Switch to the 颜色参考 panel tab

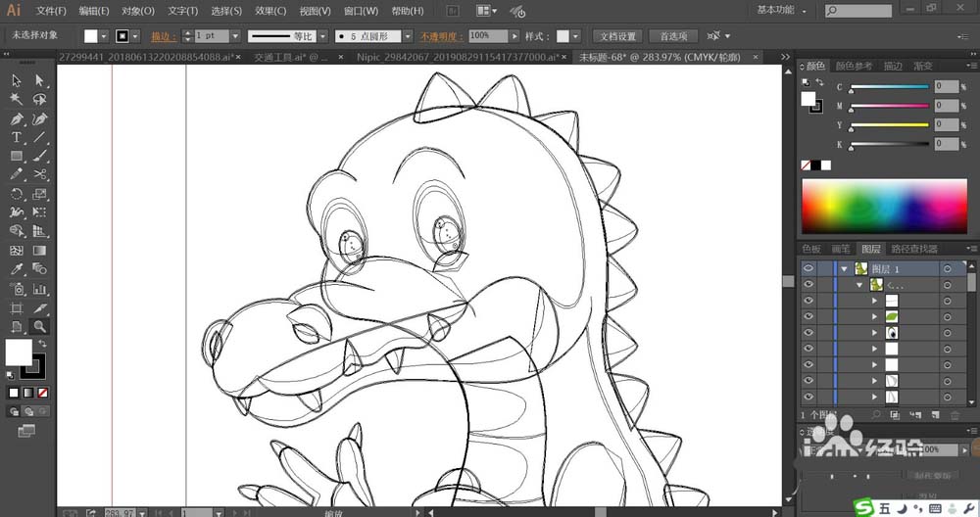854,66
